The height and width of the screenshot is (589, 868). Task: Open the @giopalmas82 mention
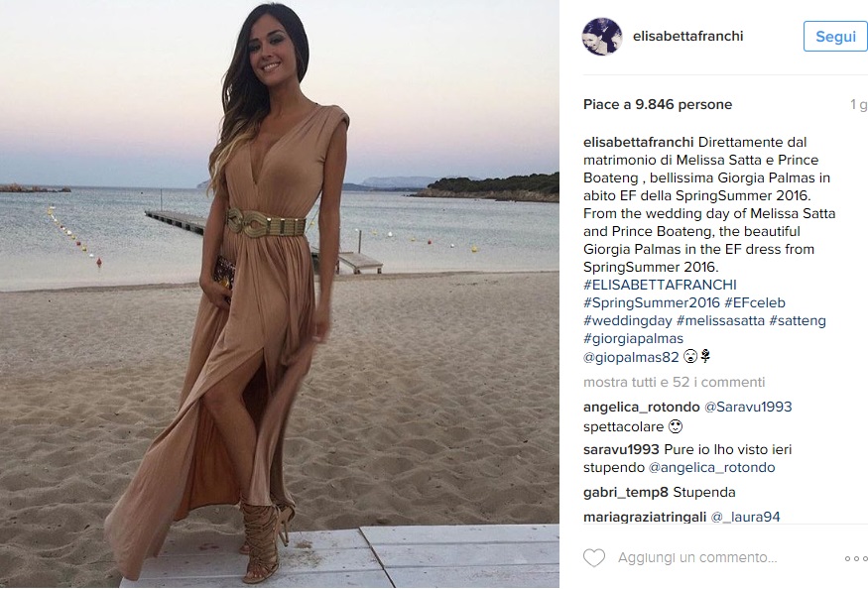pyautogui.click(x=631, y=357)
